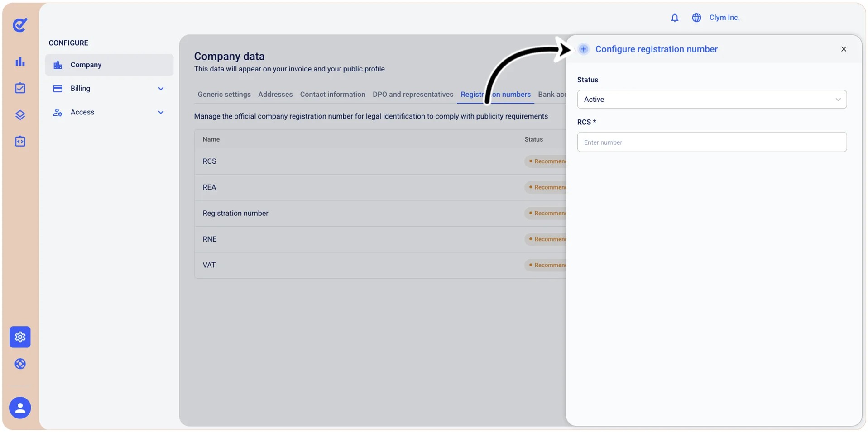Switch to the Addresses tab
The height and width of the screenshot is (432, 868).
point(275,95)
